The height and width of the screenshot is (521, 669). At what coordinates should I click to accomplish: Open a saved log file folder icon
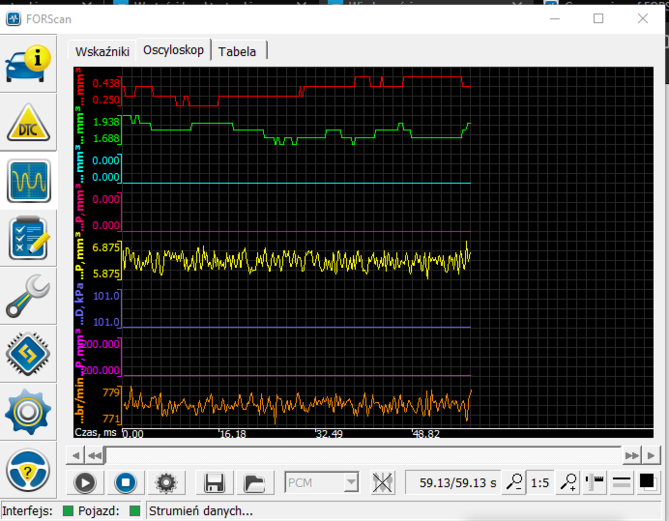255,483
